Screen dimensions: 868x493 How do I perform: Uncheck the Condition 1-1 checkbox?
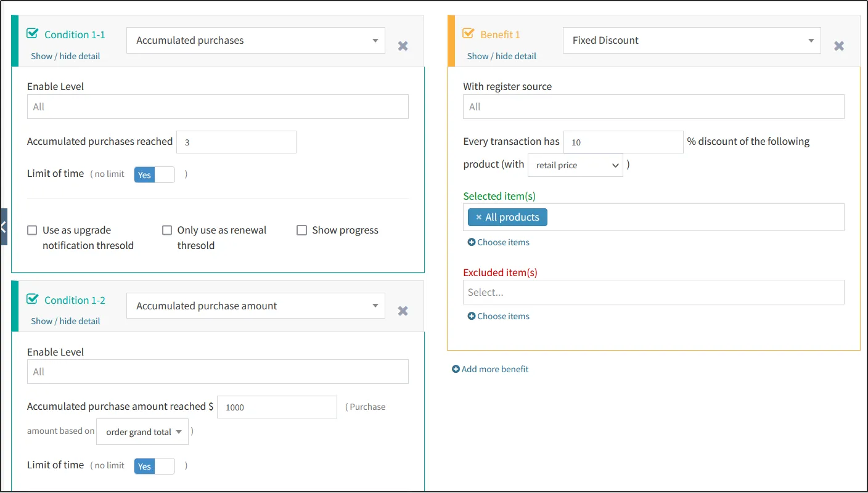[33, 34]
